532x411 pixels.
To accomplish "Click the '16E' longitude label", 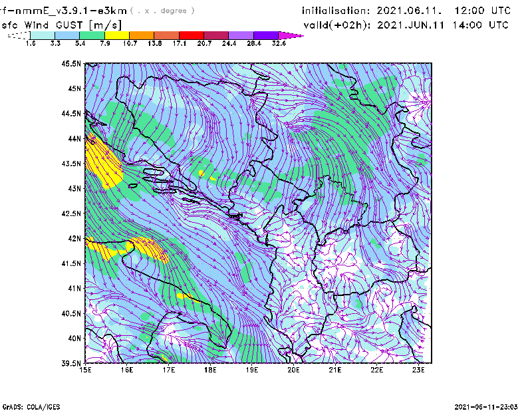I will 127,370.
